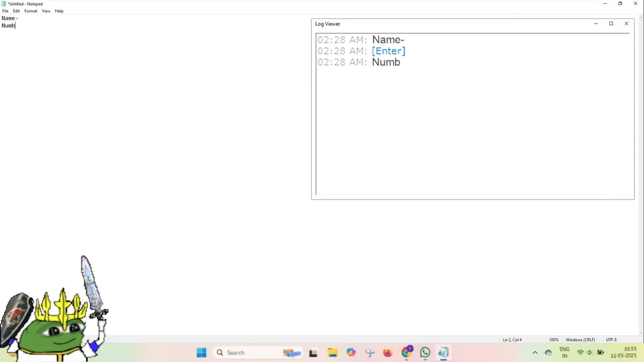Click the taskbar Search box
Image resolution: width=644 pixels, height=362 pixels.
pyautogui.click(x=258, y=353)
